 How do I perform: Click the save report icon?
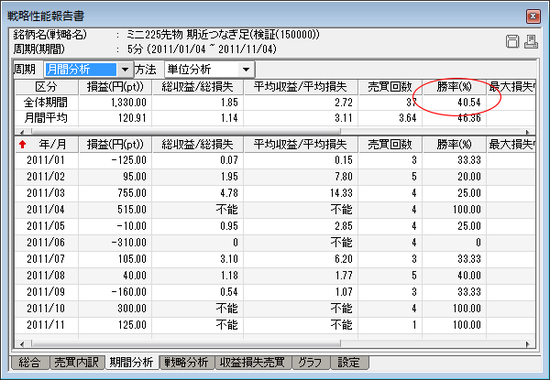pos(512,42)
